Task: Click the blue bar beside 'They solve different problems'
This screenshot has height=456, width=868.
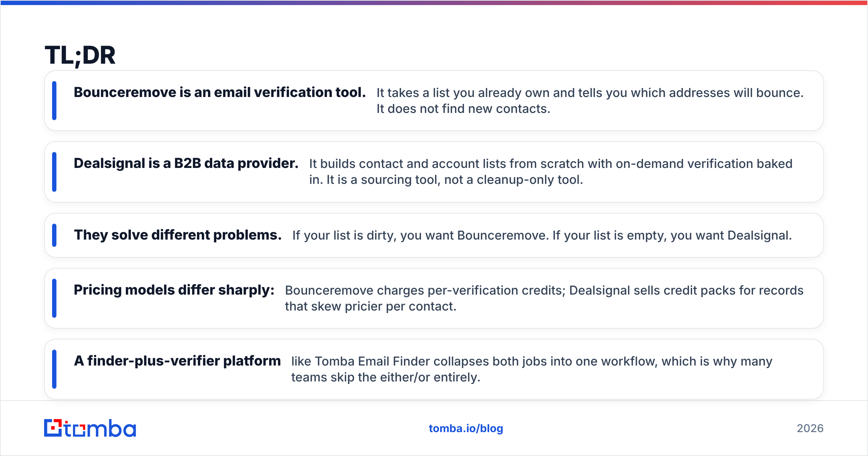Action: [x=54, y=235]
